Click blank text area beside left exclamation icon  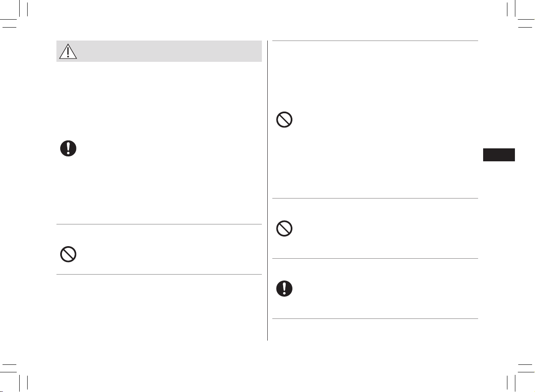169,148
